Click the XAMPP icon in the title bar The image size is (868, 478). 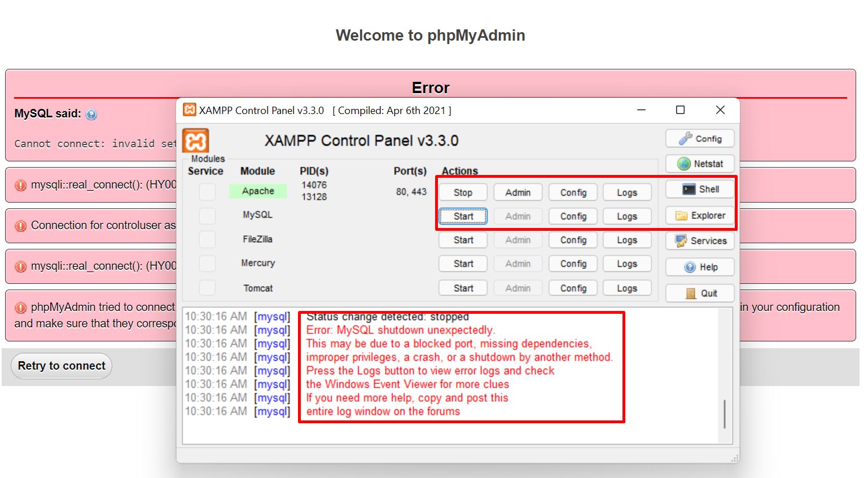[190, 109]
